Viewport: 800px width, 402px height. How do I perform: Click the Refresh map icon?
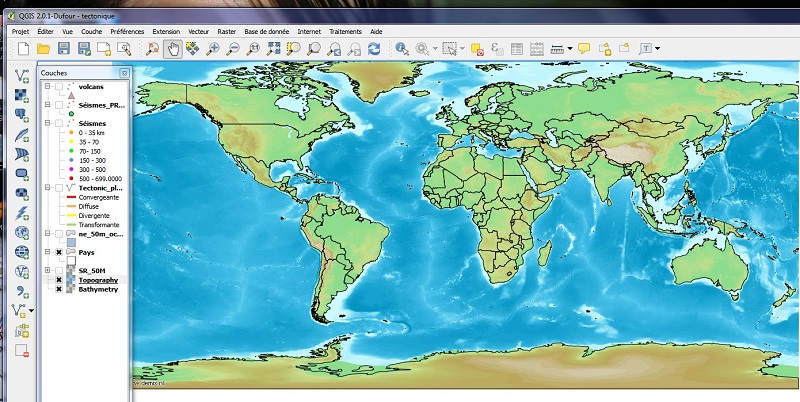click(x=373, y=48)
